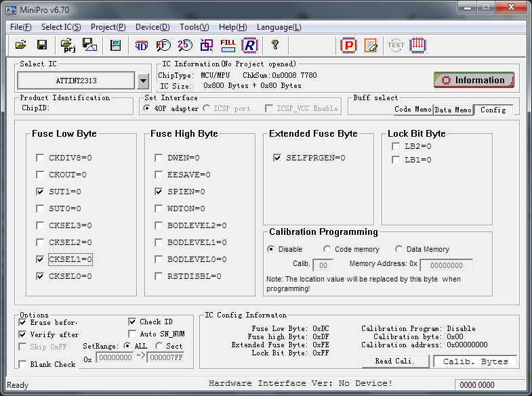This screenshot has width=532, height=396.
Task: Click the red P program chip icon
Action: point(348,45)
